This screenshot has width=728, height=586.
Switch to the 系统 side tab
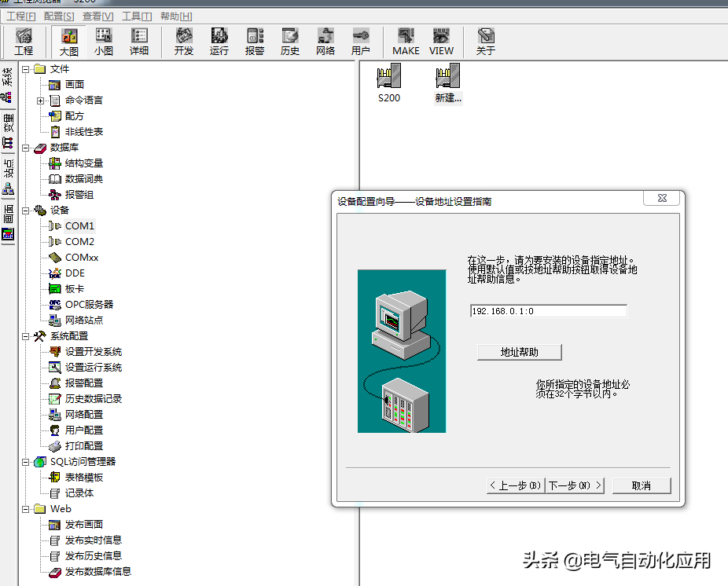tap(7, 85)
